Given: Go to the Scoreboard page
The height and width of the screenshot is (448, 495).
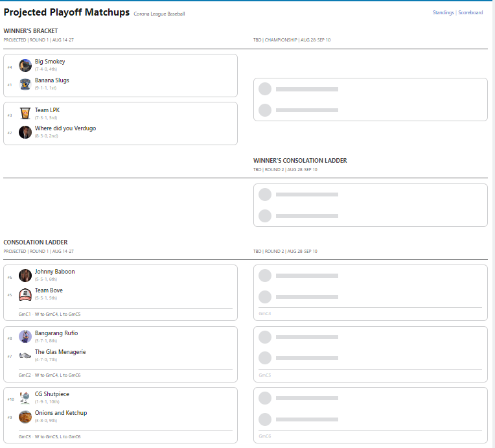Looking at the screenshot, I should pyautogui.click(x=470, y=12).
